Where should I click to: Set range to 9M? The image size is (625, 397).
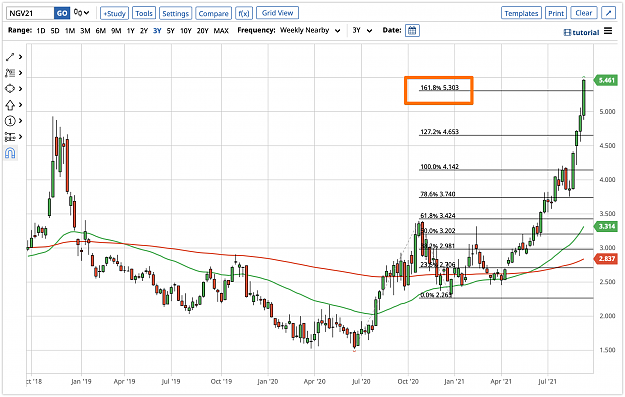tap(116, 31)
